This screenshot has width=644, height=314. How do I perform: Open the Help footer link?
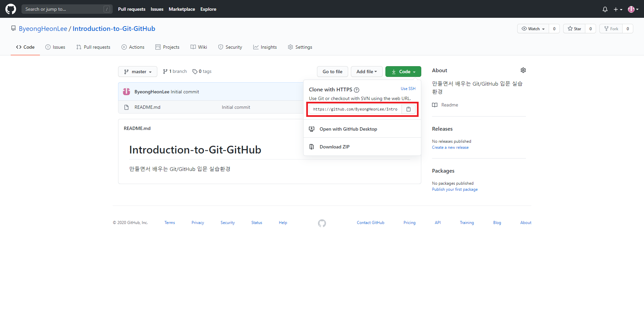pos(283,223)
